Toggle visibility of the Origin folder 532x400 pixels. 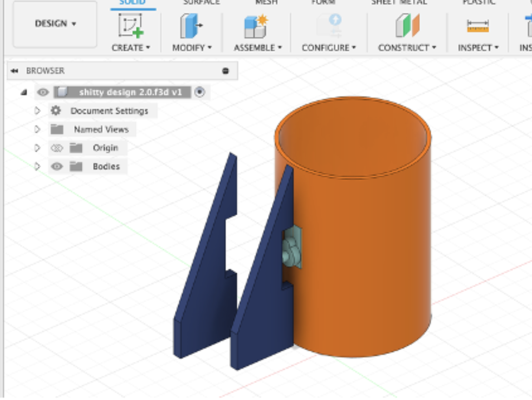[57, 148]
